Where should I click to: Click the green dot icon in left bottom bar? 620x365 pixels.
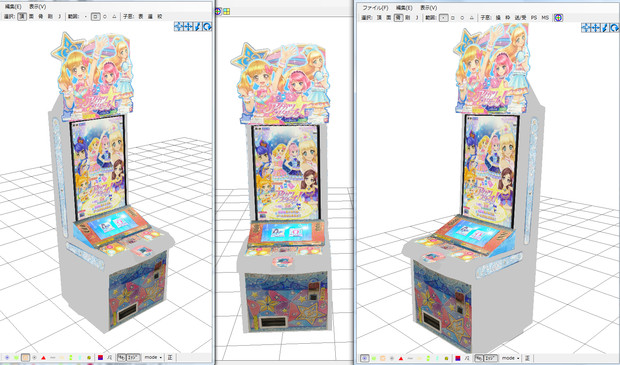16,357
